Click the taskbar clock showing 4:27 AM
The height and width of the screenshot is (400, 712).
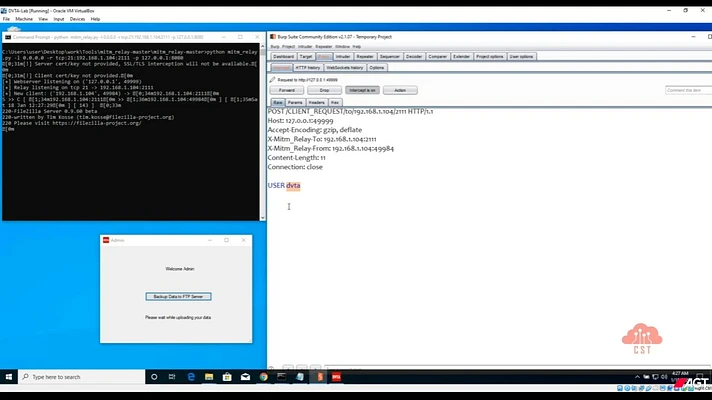pos(680,375)
